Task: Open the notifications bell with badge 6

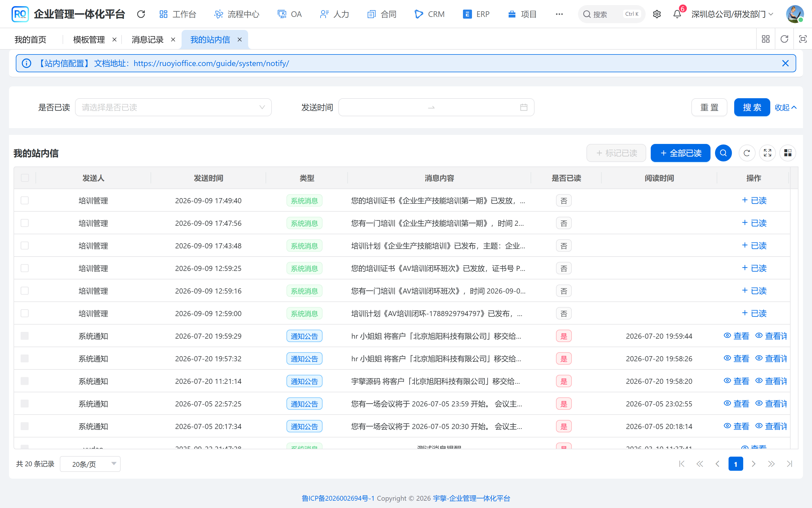Action: coord(677,14)
